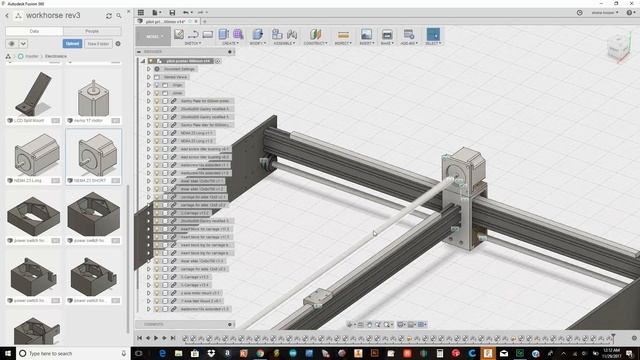Viewport: 640px width, 360px height.
Task: Activate root component radio button
Action: click(x=218, y=61)
